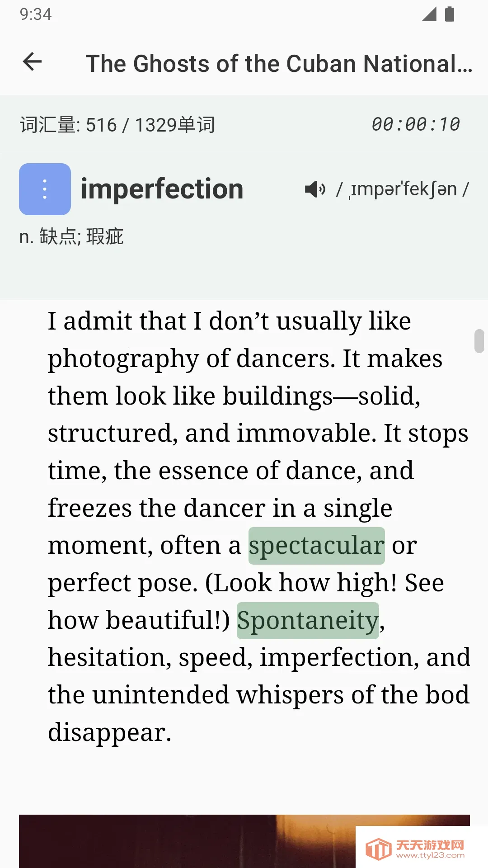Tap the phonetic transcription text
This screenshot has width=488, height=868.
[403, 189]
